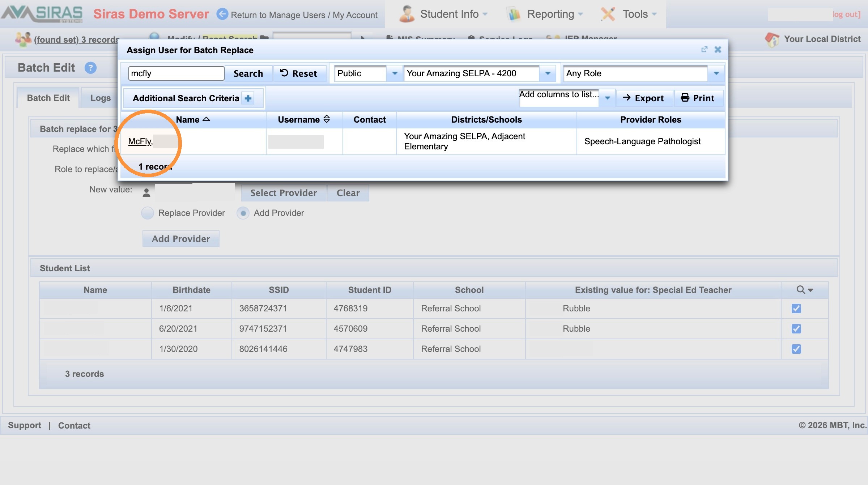Click the blue back arrow icon

point(222,14)
